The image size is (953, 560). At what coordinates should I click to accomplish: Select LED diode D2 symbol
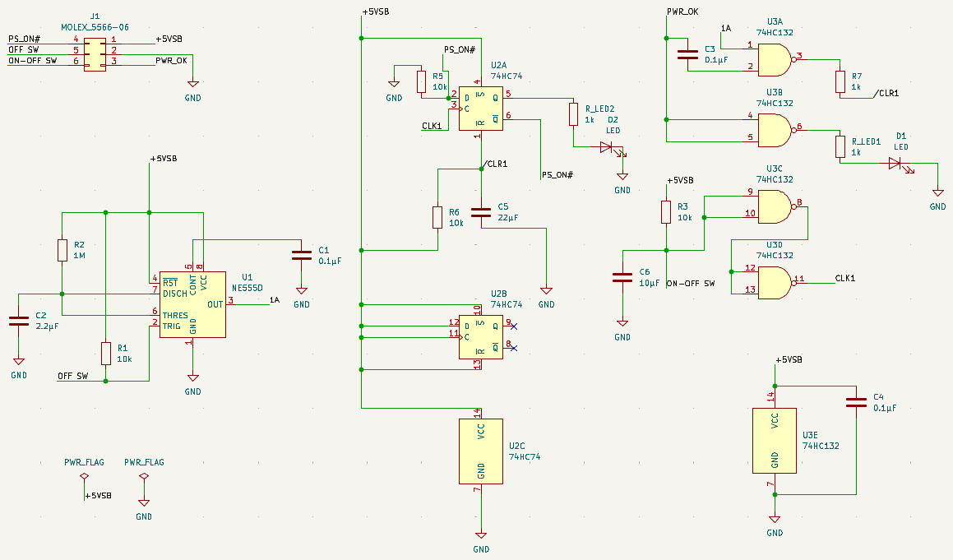pyautogui.click(x=607, y=147)
